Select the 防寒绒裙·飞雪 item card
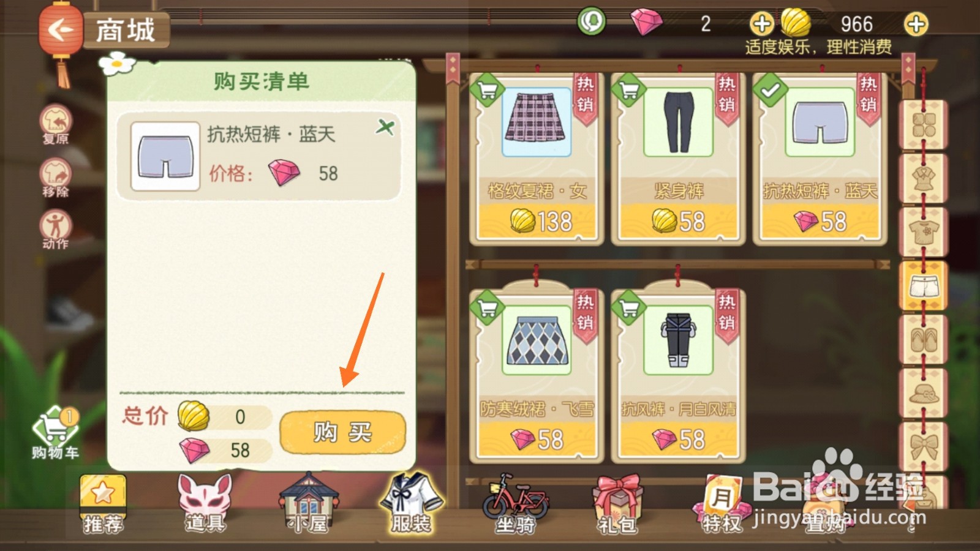Image resolution: width=980 pixels, height=551 pixels. [536, 375]
